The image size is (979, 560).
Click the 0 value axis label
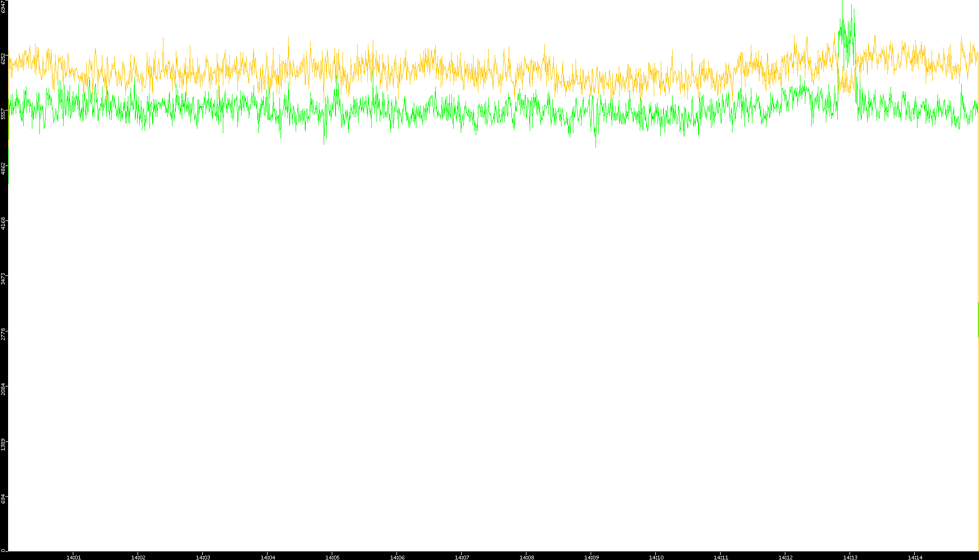(3, 550)
